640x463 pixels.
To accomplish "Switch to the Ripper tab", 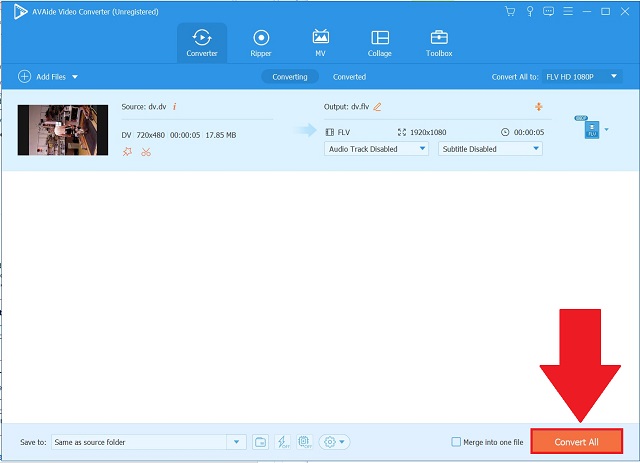I will tap(261, 43).
